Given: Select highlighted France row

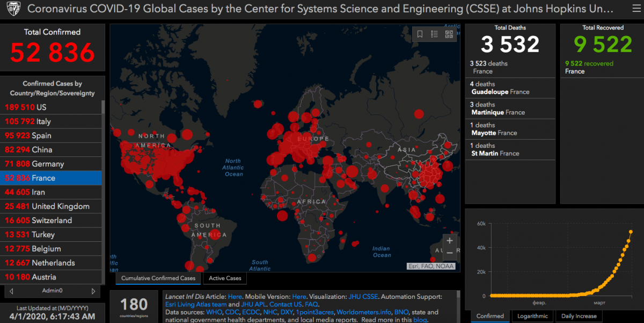Looking at the screenshot, I should pos(51,178).
